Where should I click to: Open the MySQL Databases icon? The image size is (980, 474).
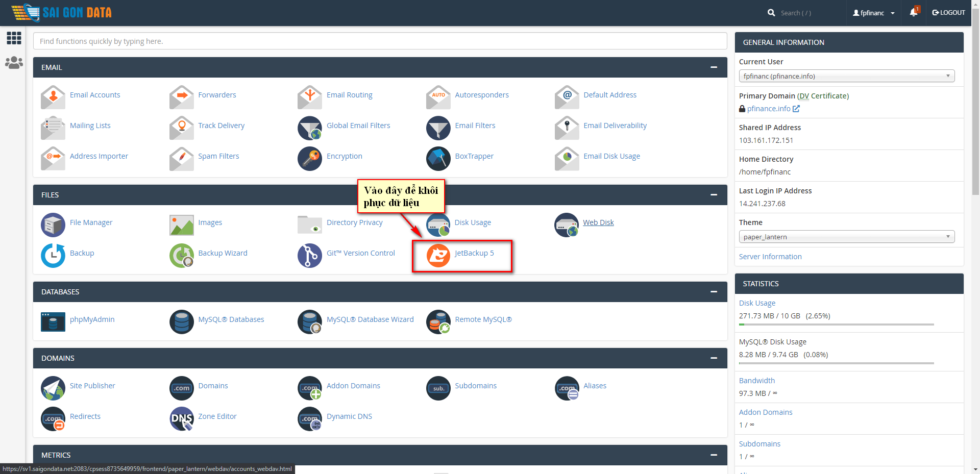182,321
